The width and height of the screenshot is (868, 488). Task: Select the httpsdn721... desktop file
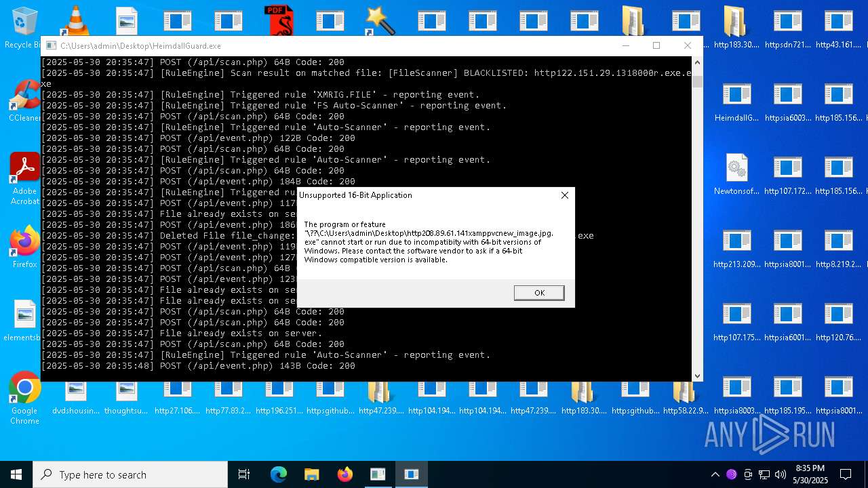tap(787, 28)
